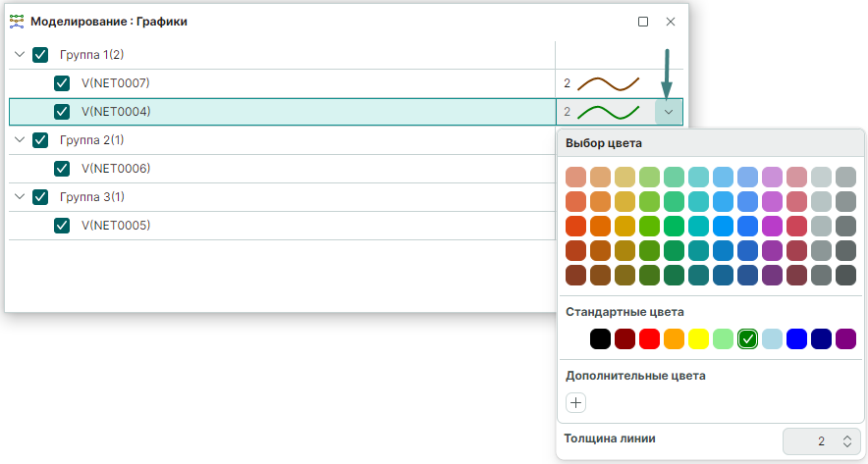Select the yellow standard color swatch
The width and height of the screenshot is (868, 464).
[698, 338]
